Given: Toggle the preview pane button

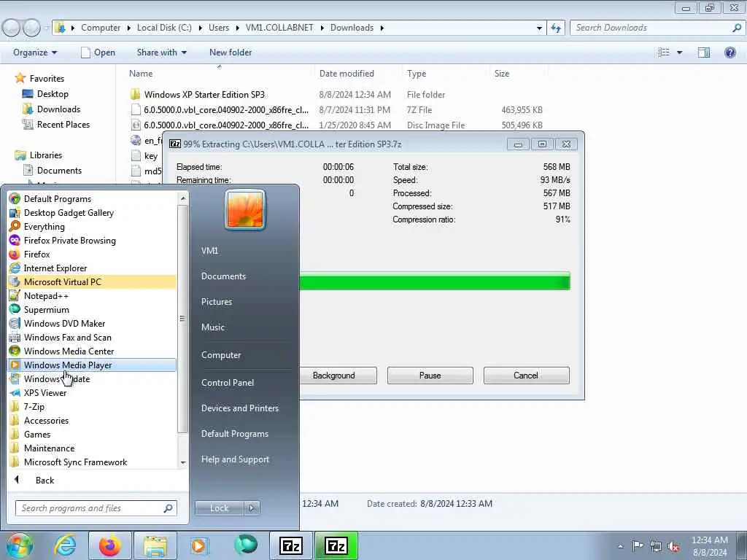Looking at the screenshot, I should coord(704,52).
